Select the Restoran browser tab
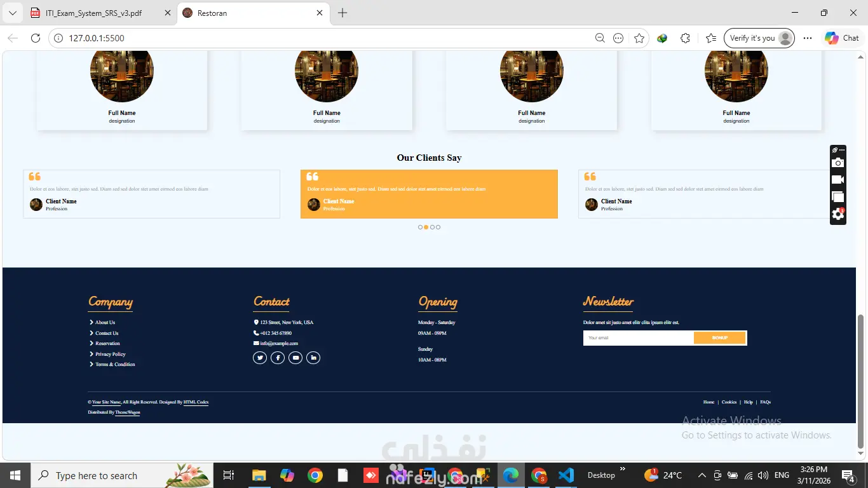Viewport: 868px width, 488px height. coord(253,13)
